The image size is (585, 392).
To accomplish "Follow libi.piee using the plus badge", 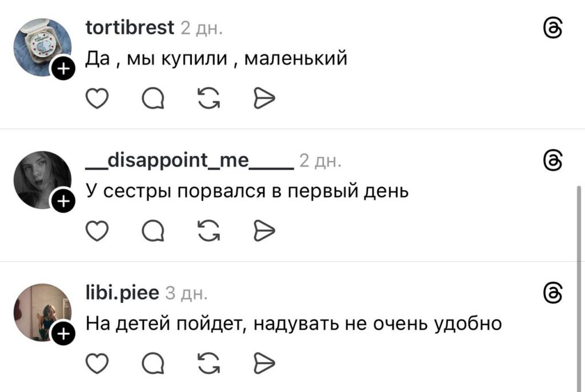I will click(63, 334).
